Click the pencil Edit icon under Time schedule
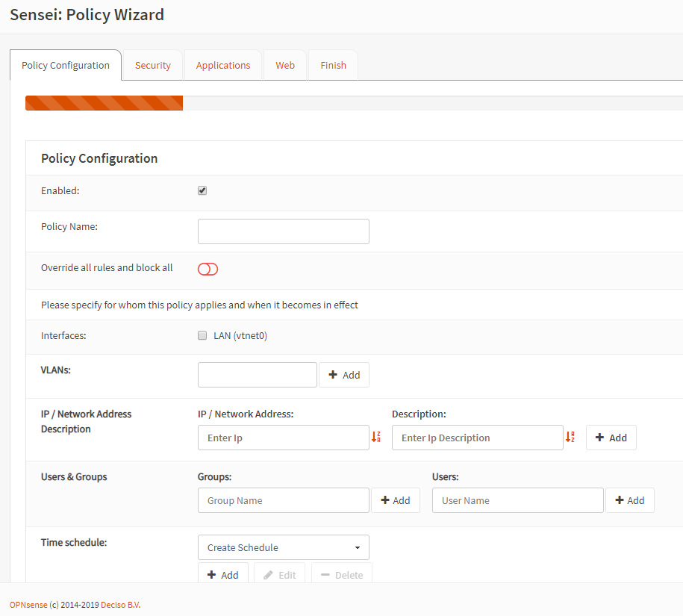Image resolution: width=683 pixels, height=616 pixels. coord(280,574)
